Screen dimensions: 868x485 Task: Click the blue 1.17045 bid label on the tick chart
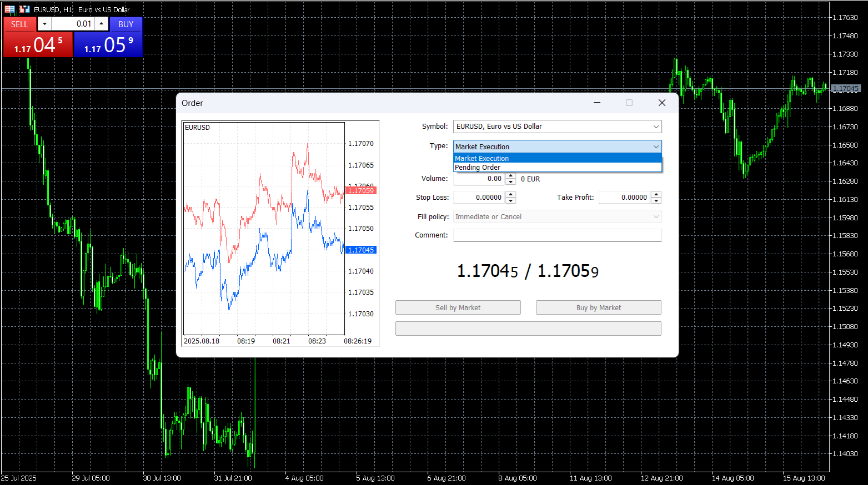click(361, 250)
